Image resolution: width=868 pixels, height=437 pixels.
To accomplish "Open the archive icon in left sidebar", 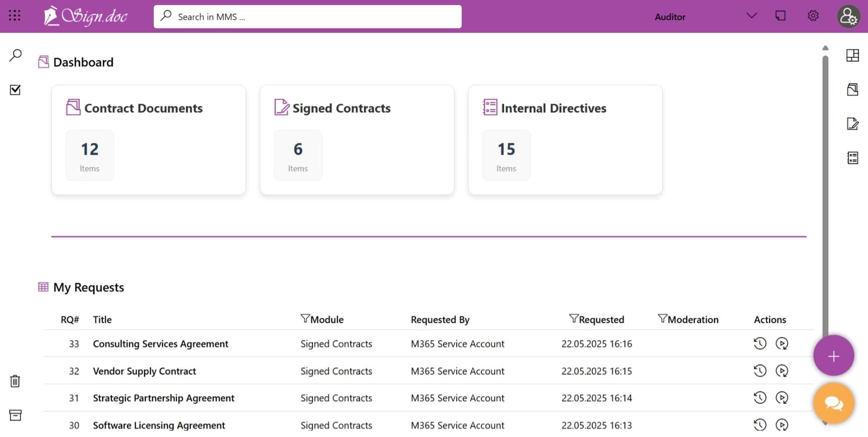I will coord(16,415).
